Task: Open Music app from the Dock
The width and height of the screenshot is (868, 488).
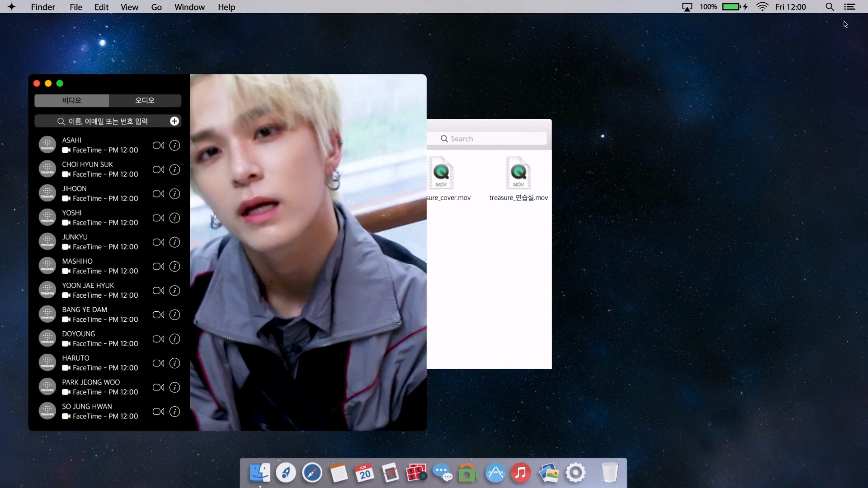Action: coord(521,473)
